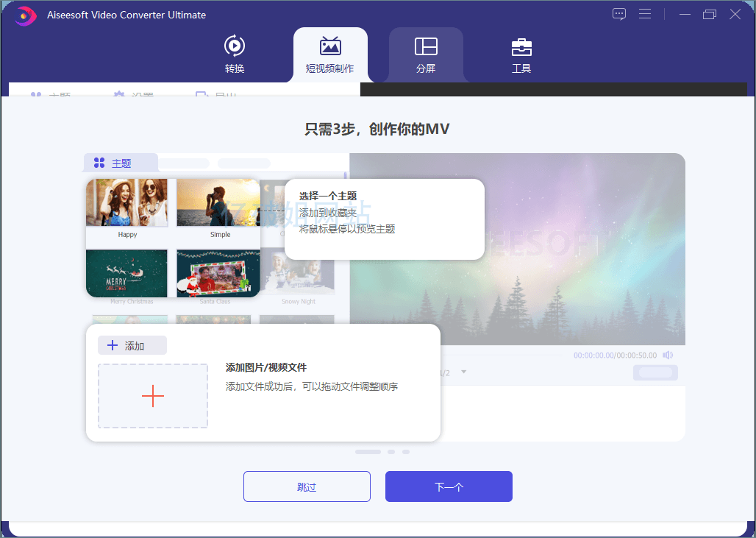Open the 转换 (Convert) tab icon

[234, 46]
